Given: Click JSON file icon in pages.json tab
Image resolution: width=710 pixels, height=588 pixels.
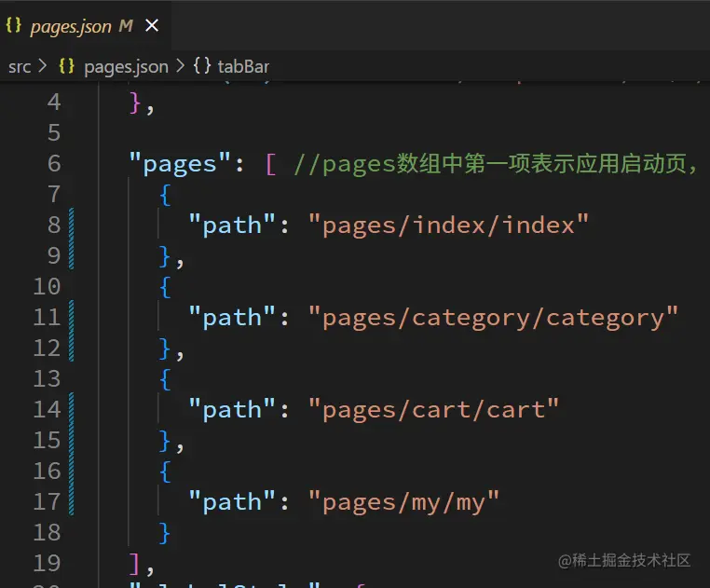Looking at the screenshot, I should (x=14, y=25).
